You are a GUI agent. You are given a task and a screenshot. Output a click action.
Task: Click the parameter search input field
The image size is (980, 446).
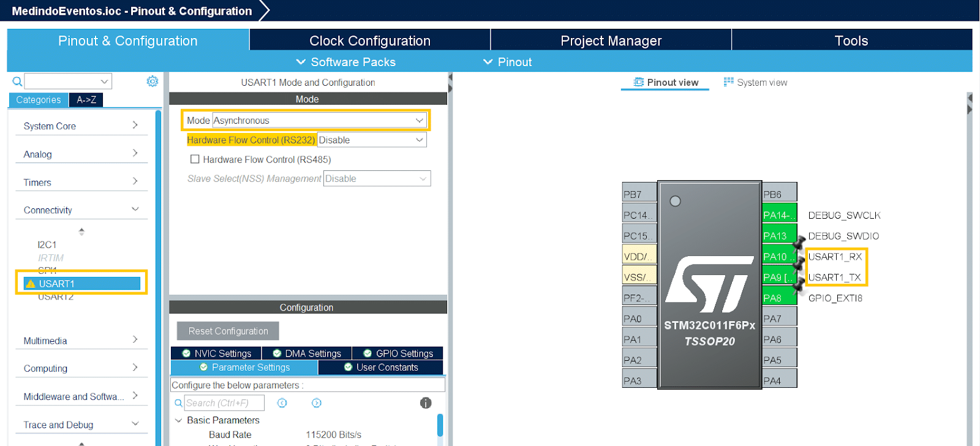point(224,403)
